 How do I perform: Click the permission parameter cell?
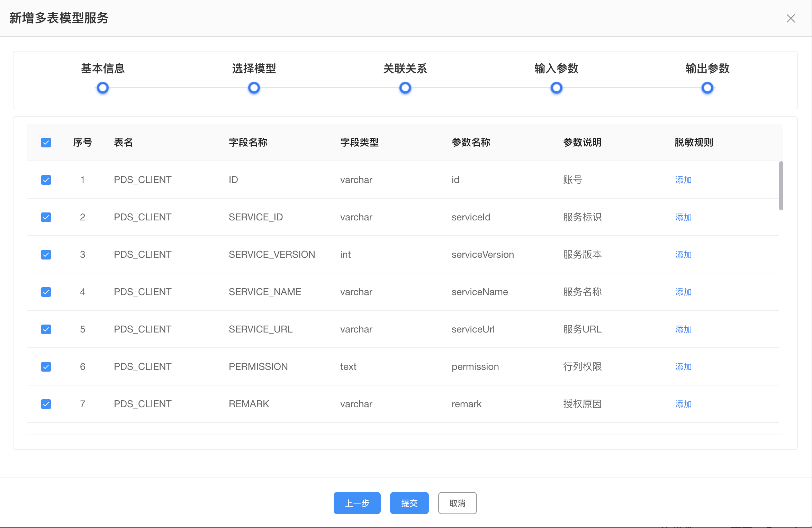pos(475,367)
